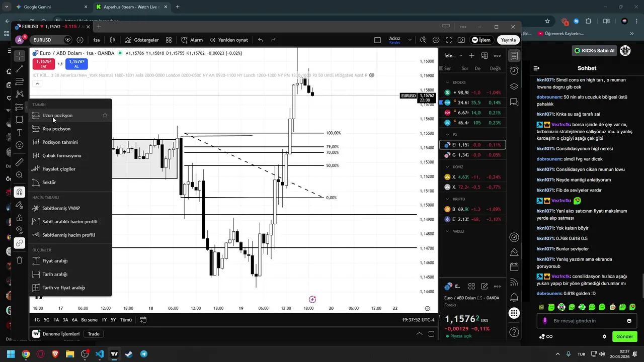The height and width of the screenshot is (362, 644).
Task: Click the blue AL buy button
Action: point(76,64)
